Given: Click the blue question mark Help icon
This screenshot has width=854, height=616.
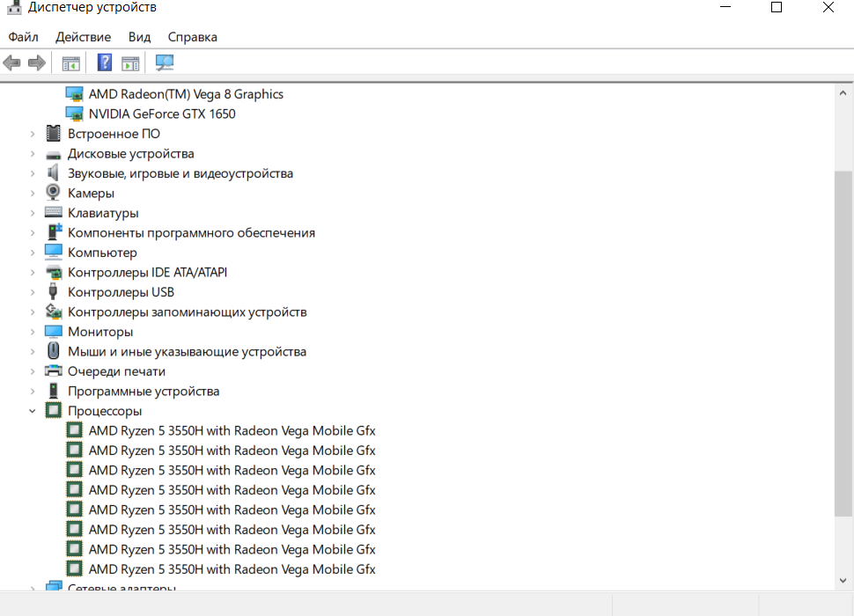Looking at the screenshot, I should (105, 62).
